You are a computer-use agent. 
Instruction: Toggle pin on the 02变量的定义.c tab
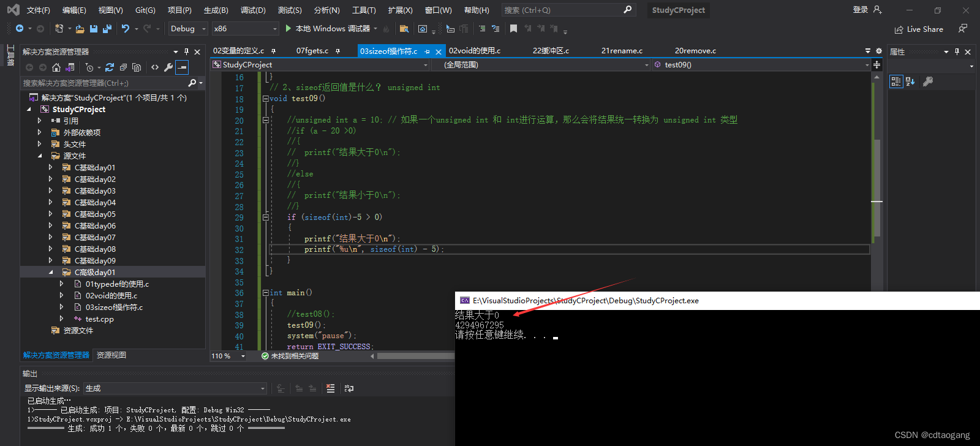(273, 51)
